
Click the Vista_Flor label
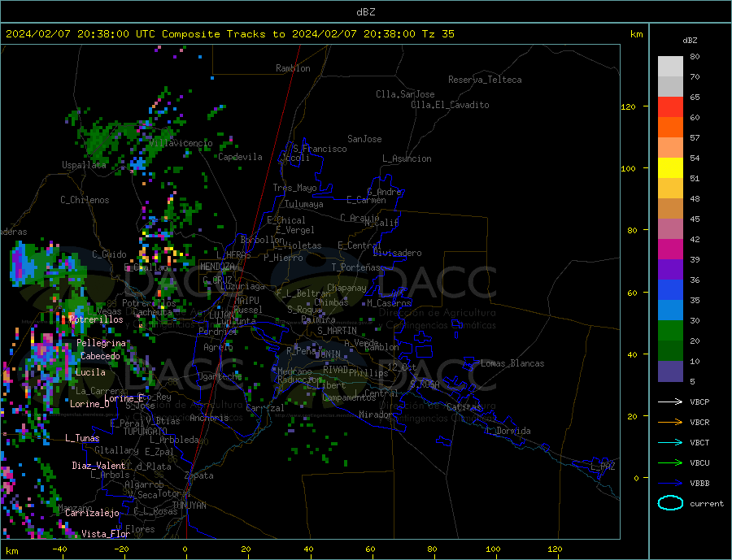coord(106,534)
